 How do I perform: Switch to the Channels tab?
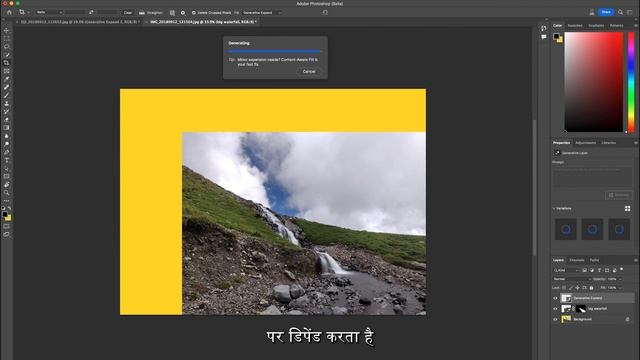577,260
